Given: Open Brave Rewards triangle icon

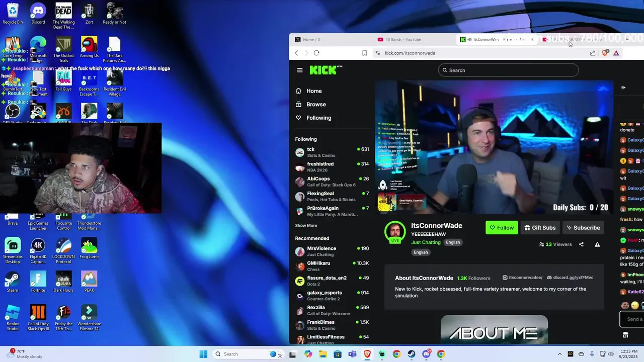Looking at the screenshot, I should click(x=616, y=53).
